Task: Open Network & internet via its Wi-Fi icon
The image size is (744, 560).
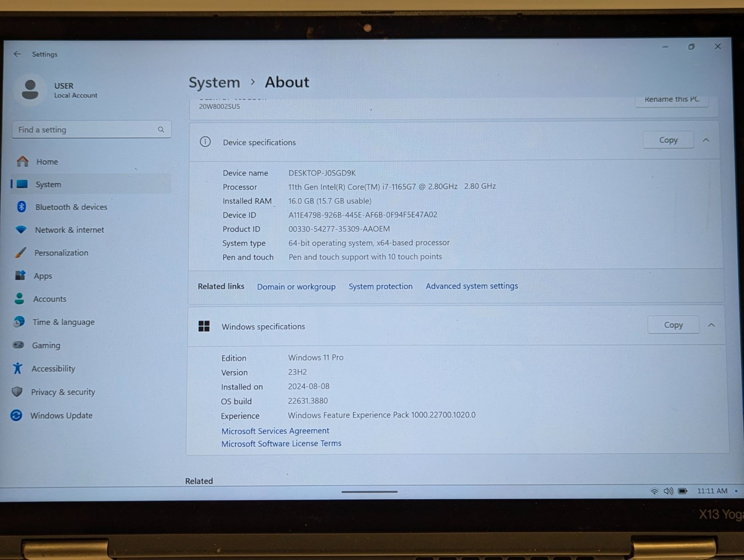Action: click(x=21, y=229)
